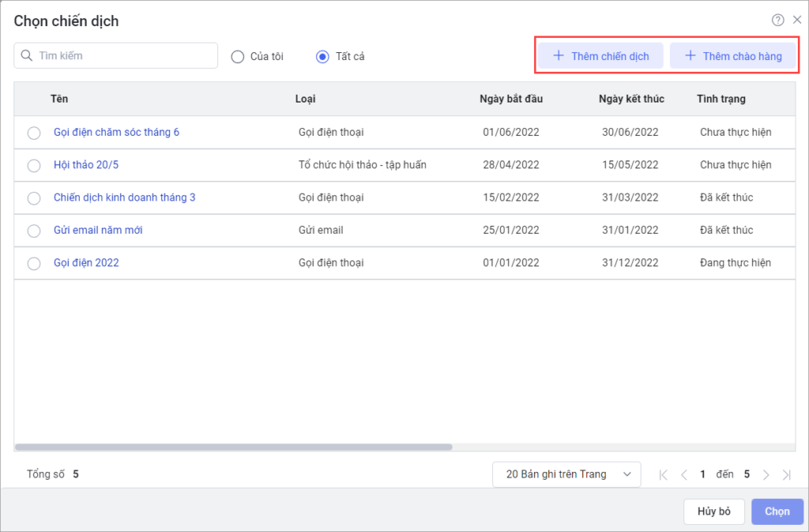Click the Chọn confirm button
This screenshot has width=809, height=532.
point(777,511)
